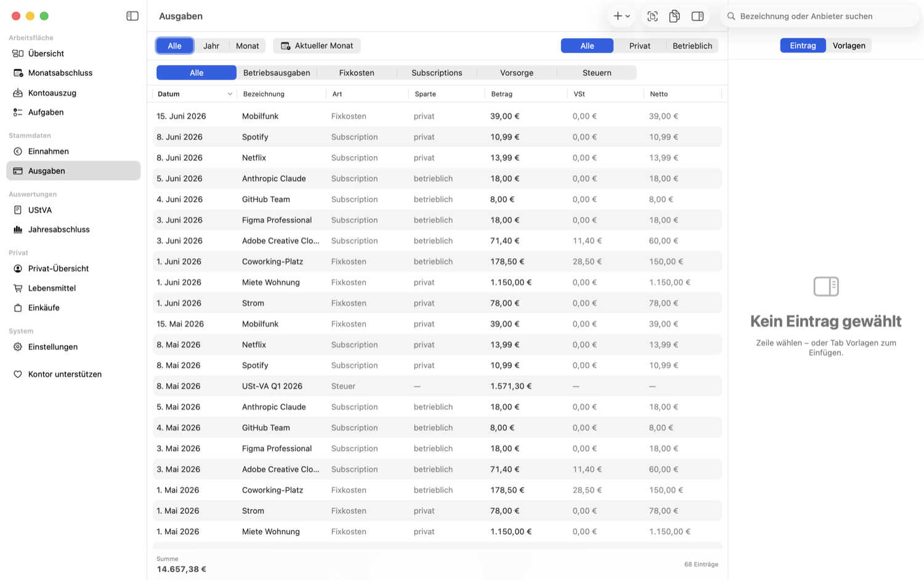Select Alle in the Sparte selector

click(x=587, y=46)
